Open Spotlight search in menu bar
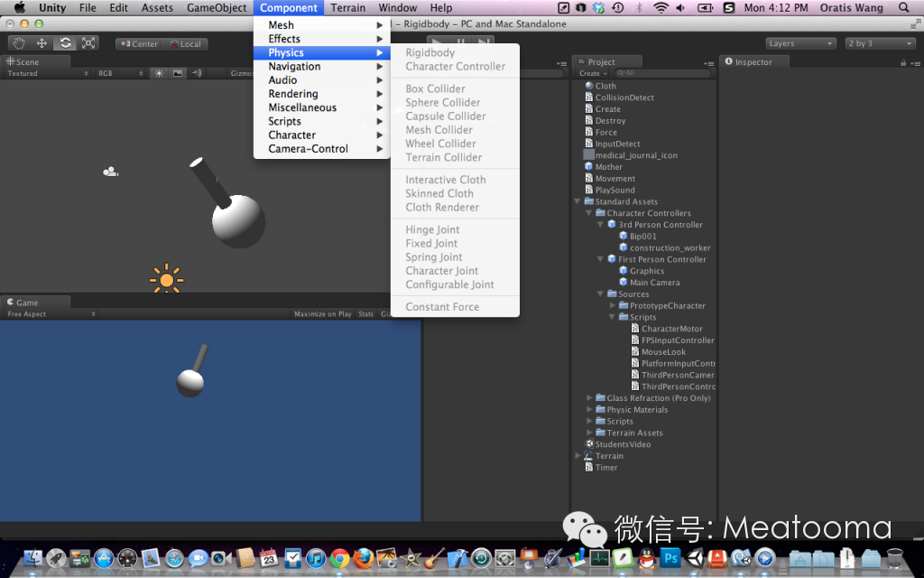 coord(904,7)
